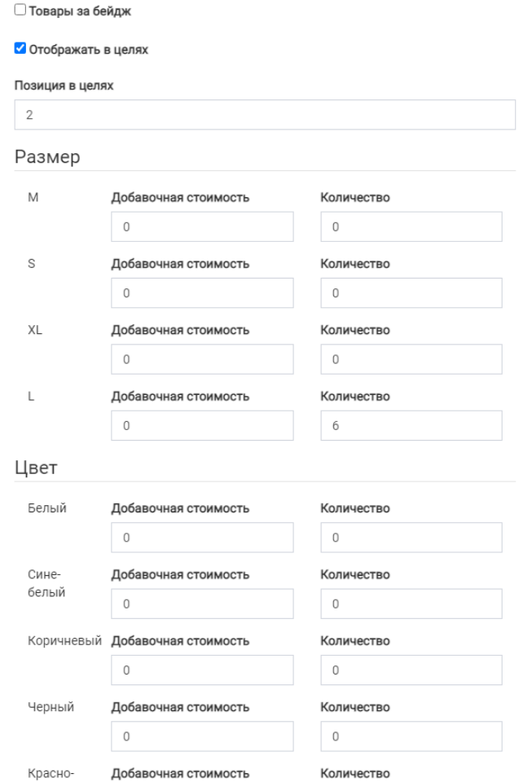
Task: Focus Количество field for Сине-белый
Action: click(411, 604)
